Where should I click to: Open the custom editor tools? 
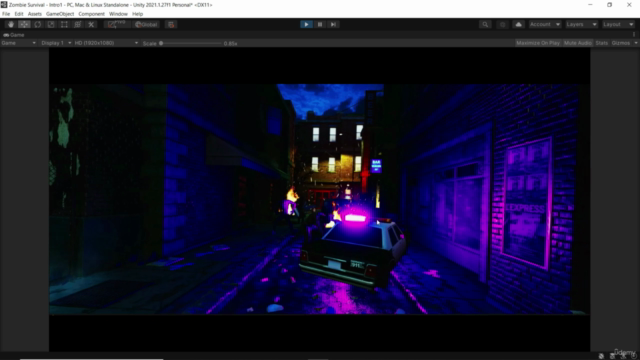[91, 24]
